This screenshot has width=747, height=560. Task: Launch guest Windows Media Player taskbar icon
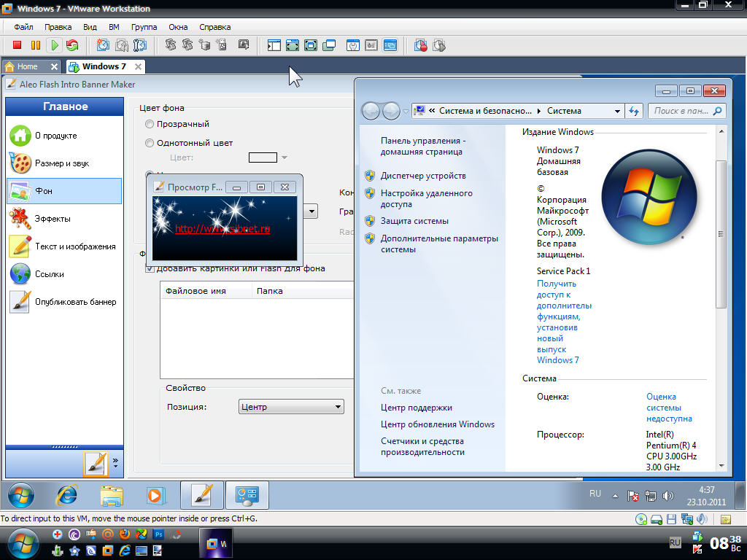coord(155,495)
